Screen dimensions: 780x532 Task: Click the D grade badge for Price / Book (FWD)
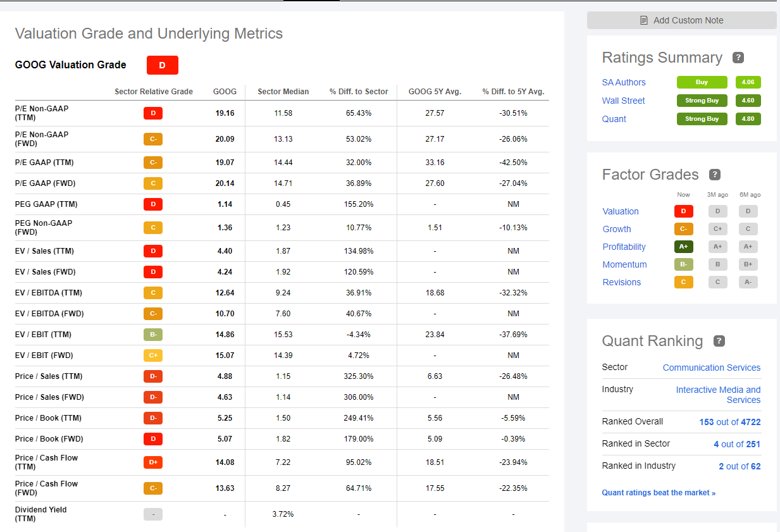[153, 439]
